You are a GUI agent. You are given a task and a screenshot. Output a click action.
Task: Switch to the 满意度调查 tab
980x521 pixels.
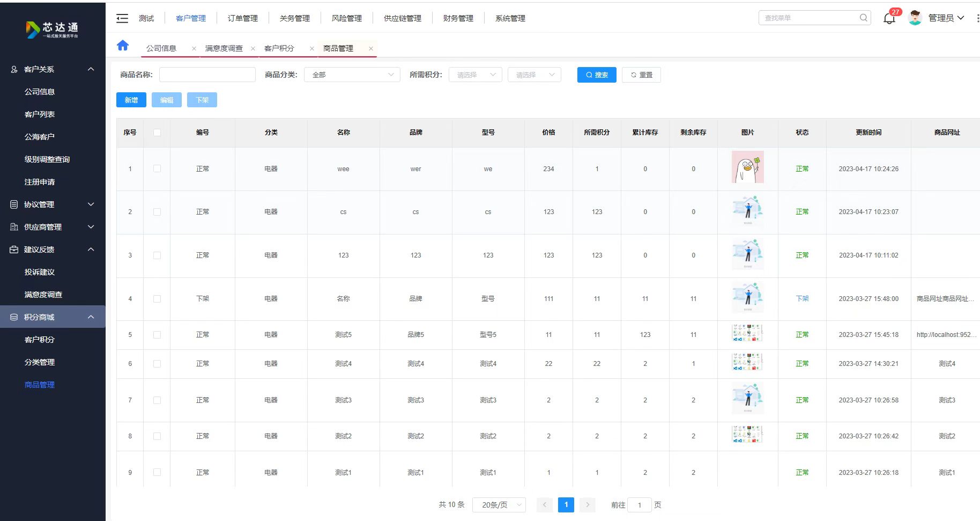tap(224, 48)
